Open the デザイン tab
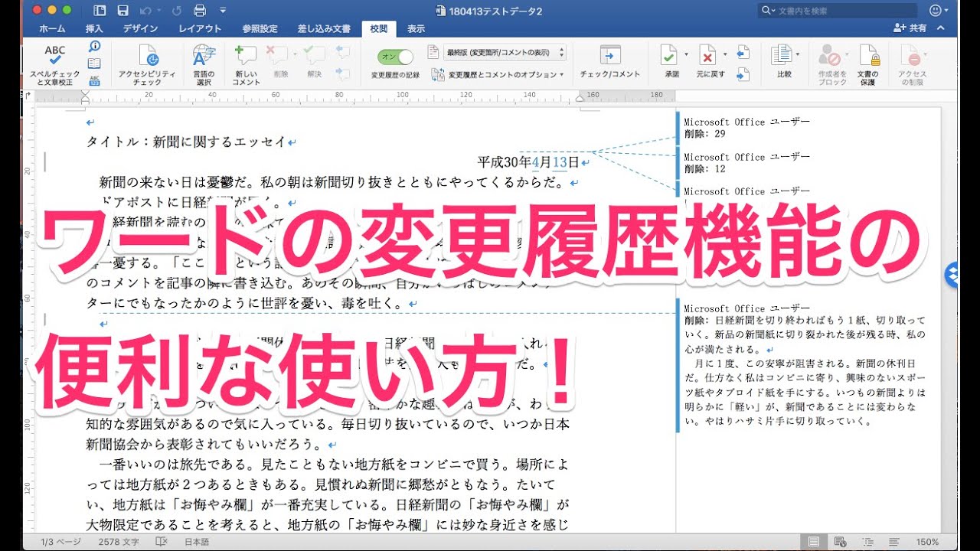 [140, 28]
